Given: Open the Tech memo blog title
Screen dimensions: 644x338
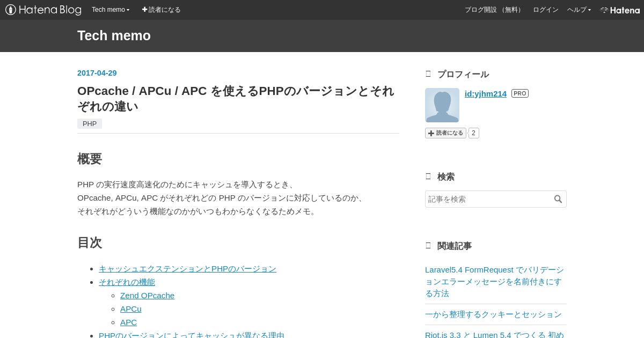Looking at the screenshot, I should (x=114, y=35).
